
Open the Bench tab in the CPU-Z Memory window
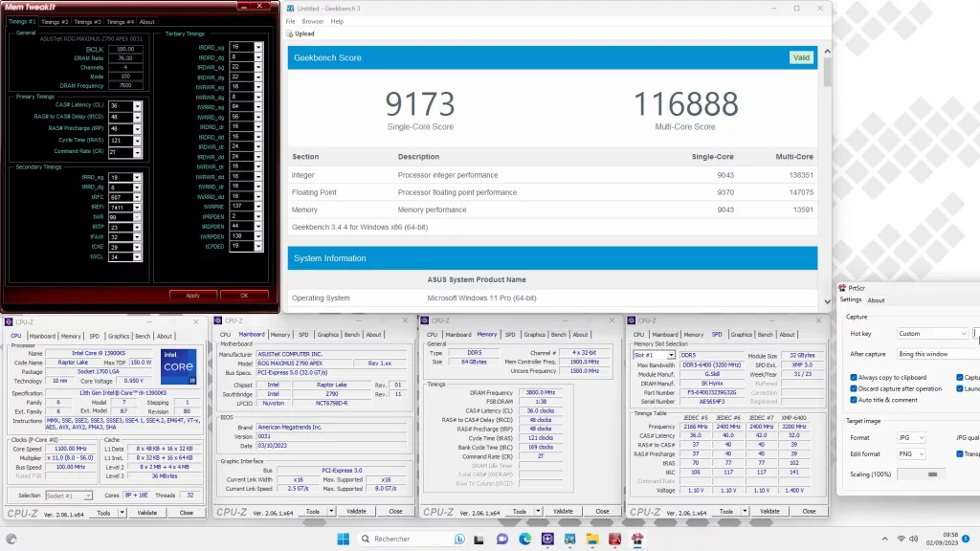click(x=558, y=335)
